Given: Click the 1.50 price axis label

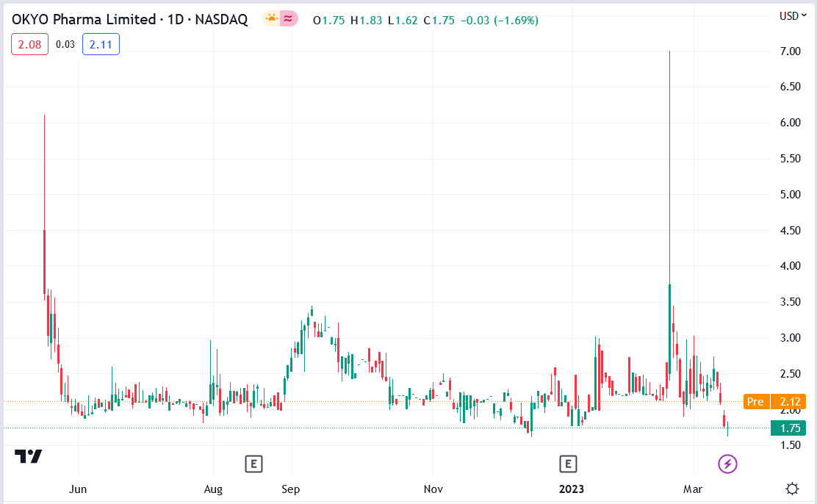Looking at the screenshot, I should tap(790, 445).
